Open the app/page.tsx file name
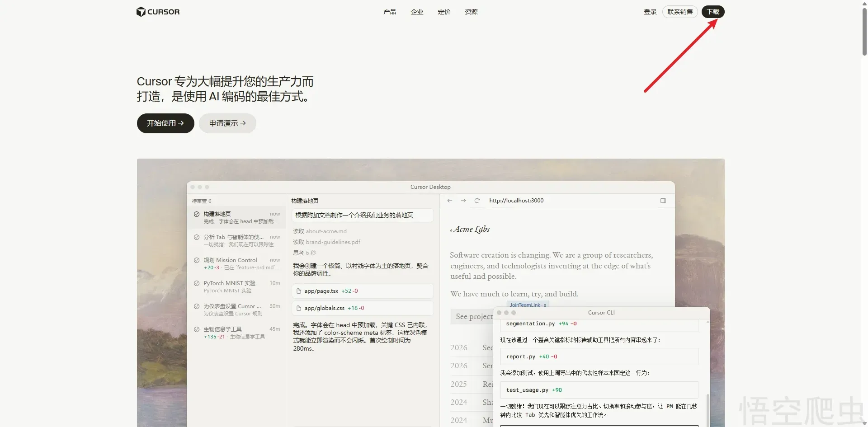 (x=321, y=291)
